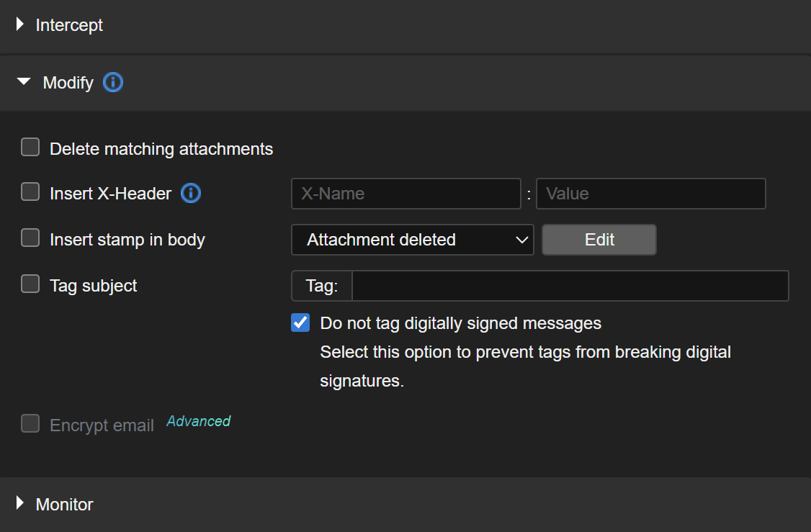This screenshot has width=811, height=532.
Task: Expand the Intercept section using its arrow
Action: [20, 25]
